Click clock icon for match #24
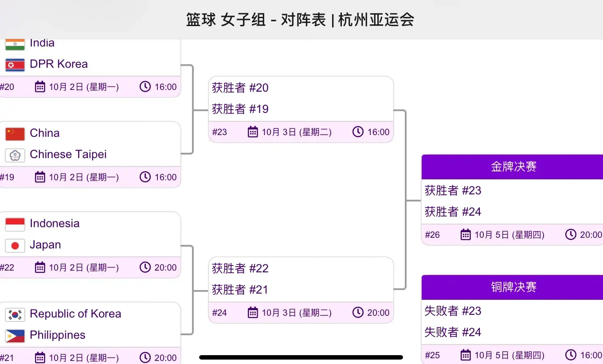 coord(358,313)
